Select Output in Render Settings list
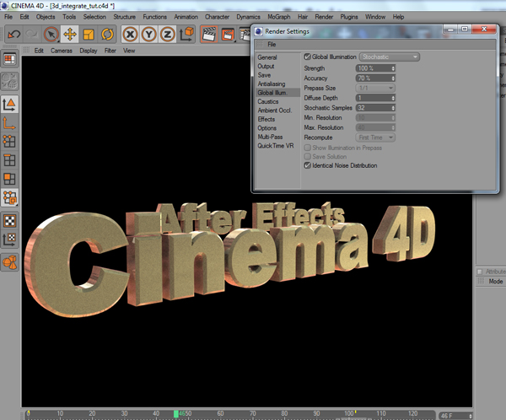 (266, 66)
